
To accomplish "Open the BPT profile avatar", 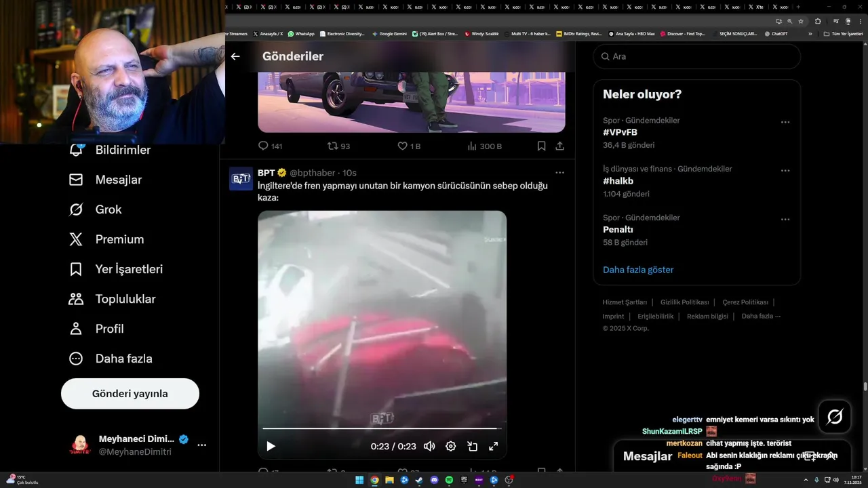I will point(241,178).
